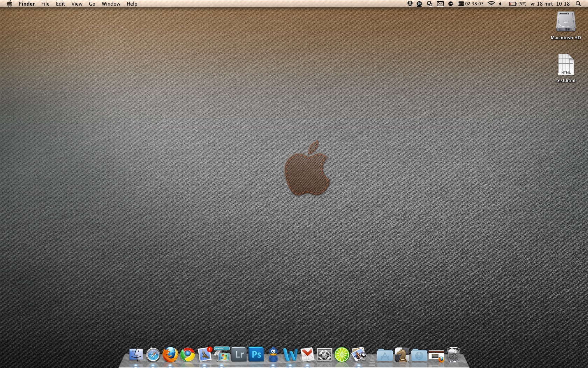Screen dimensions: 588x368
Task: Launch Safari from the Dock
Action: click(x=153, y=355)
